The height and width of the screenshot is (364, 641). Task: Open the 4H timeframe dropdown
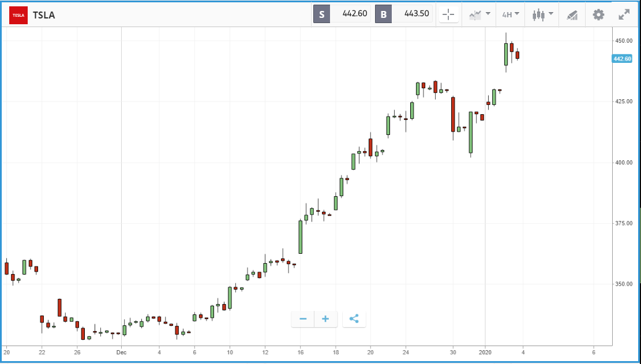pyautogui.click(x=511, y=14)
